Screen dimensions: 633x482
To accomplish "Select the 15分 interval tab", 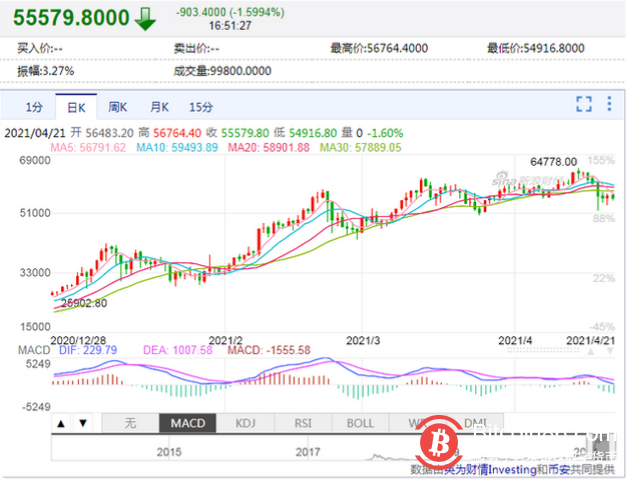I will tap(201, 107).
